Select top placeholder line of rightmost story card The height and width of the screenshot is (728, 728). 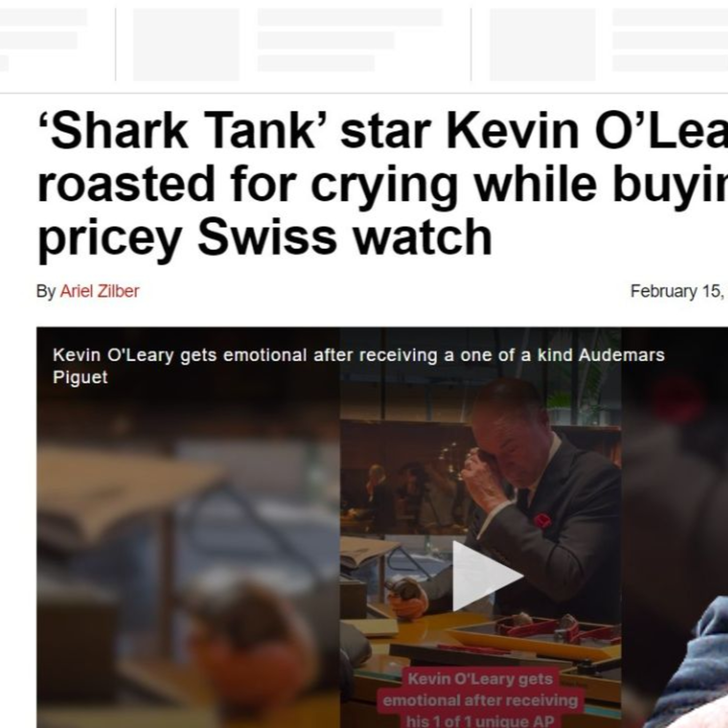[x=670, y=17]
